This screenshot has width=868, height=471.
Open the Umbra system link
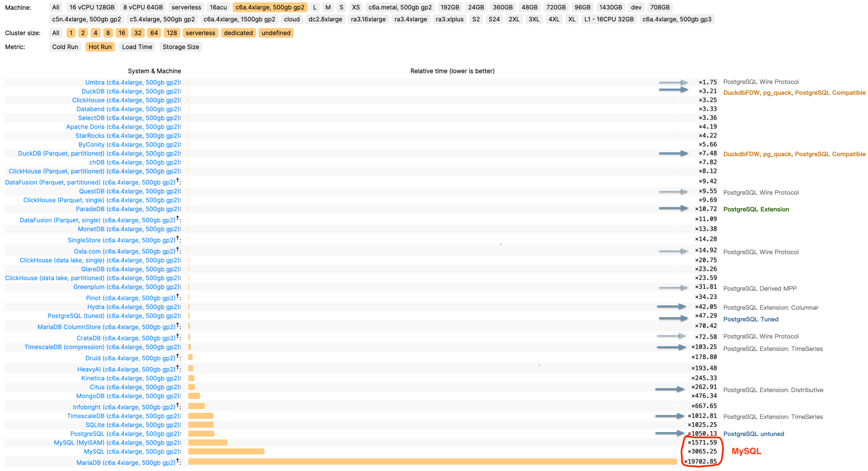pyautogui.click(x=132, y=82)
